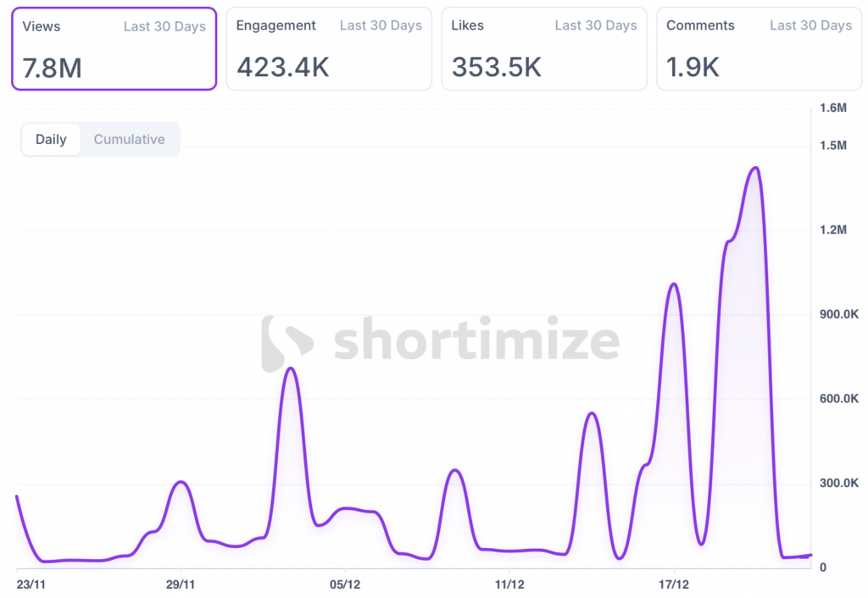Click the 05/12 date axis label
Image resolution: width=868 pixels, height=598 pixels.
(x=345, y=584)
